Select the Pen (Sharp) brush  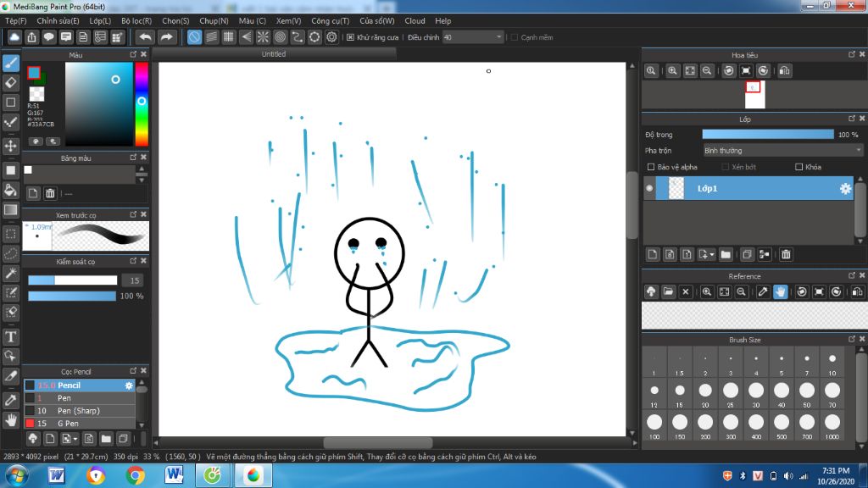point(79,411)
